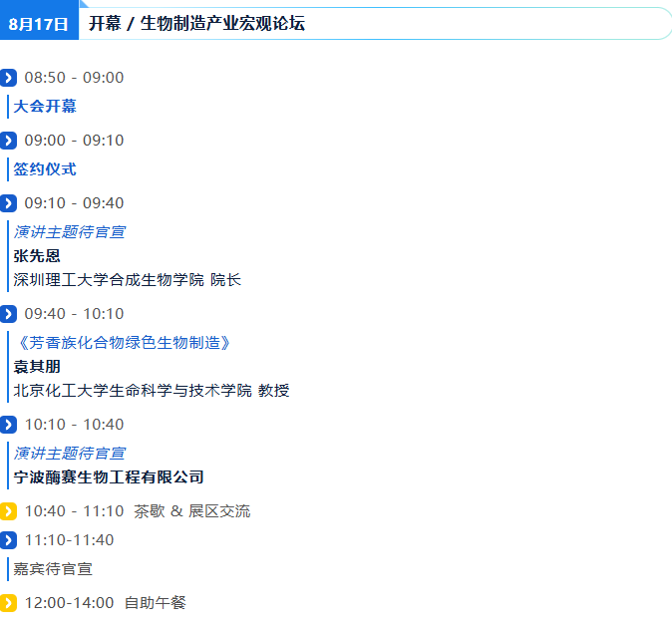Click the 演讲主题待官宣 title under 09:10
This screenshot has width=672, height=628.
tap(70, 232)
